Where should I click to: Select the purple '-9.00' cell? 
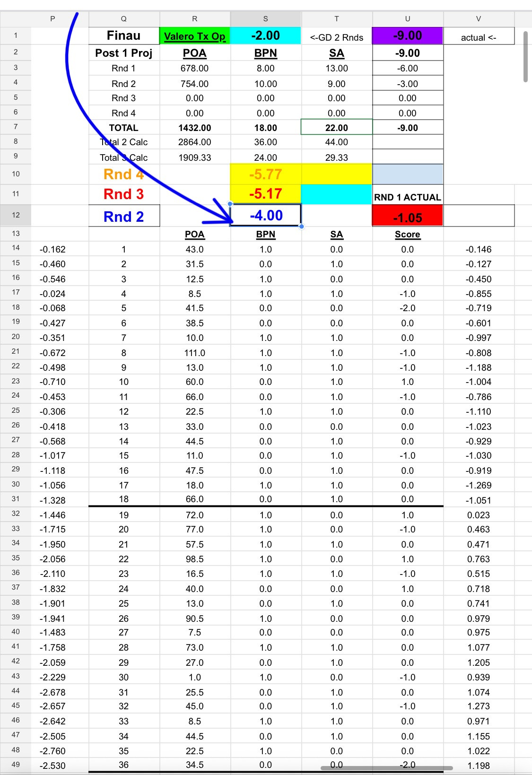[x=408, y=36]
